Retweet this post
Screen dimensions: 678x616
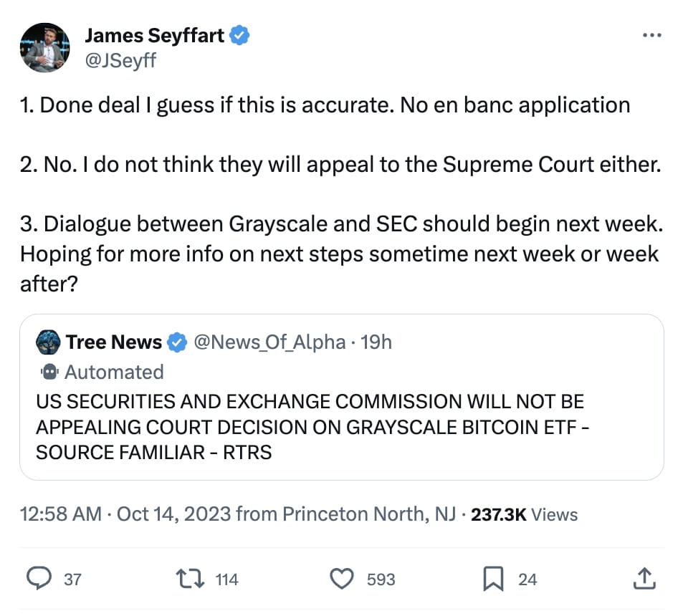[x=192, y=579]
